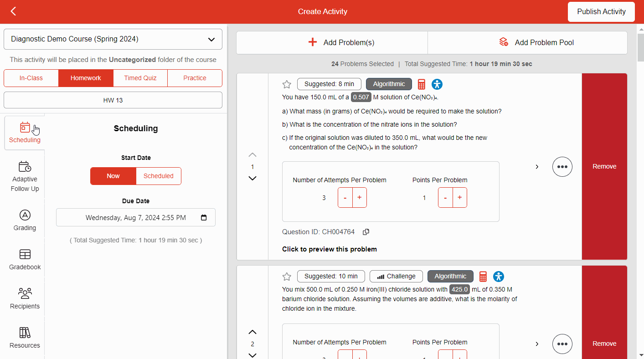Switch to the Timed Quiz tab
The image size is (644, 359).
click(x=140, y=78)
